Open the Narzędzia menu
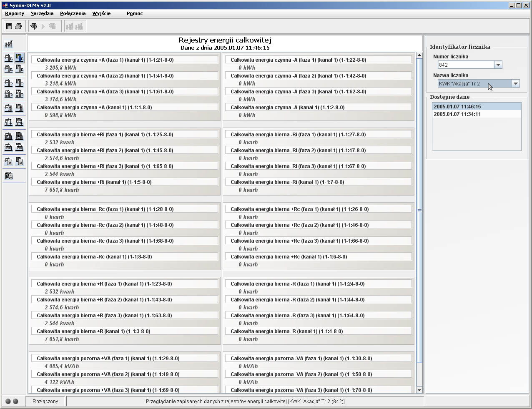The width and height of the screenshot is (532, 409). (x=42, y=13)
